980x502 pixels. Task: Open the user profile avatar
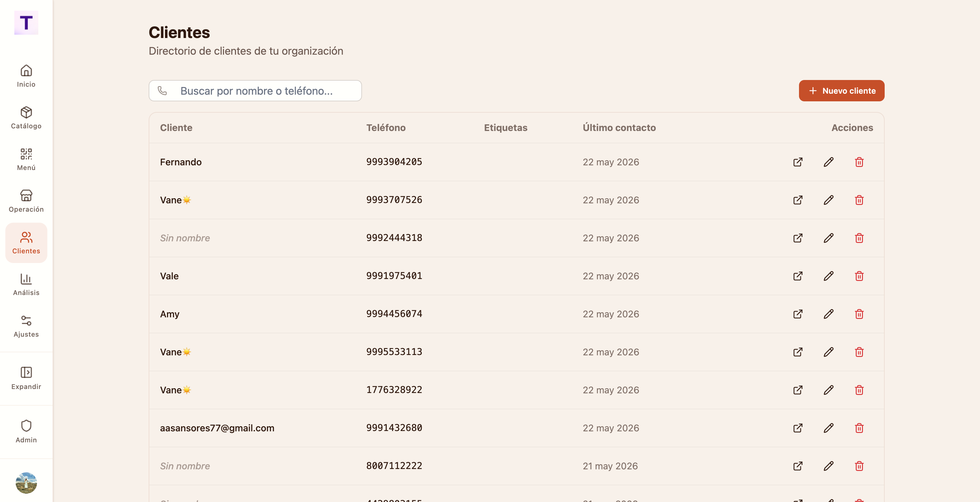pyautogui.click(x=26, y=483)
